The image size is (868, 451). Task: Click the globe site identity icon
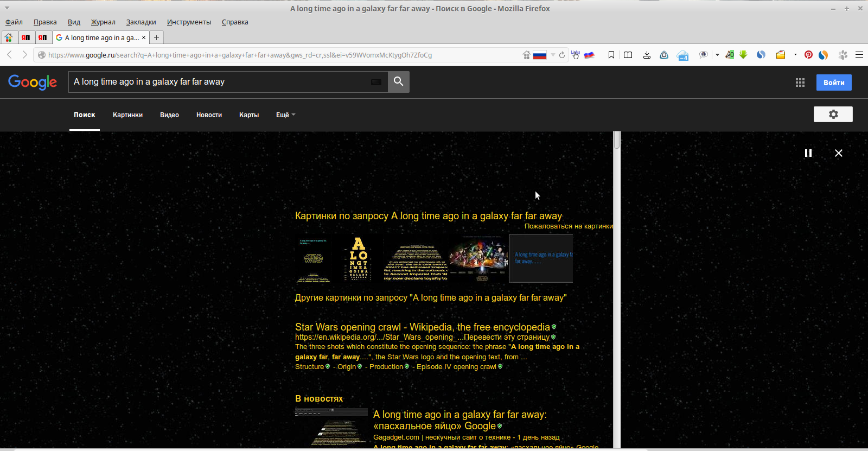pyautogui.click(x=41, y=55)
